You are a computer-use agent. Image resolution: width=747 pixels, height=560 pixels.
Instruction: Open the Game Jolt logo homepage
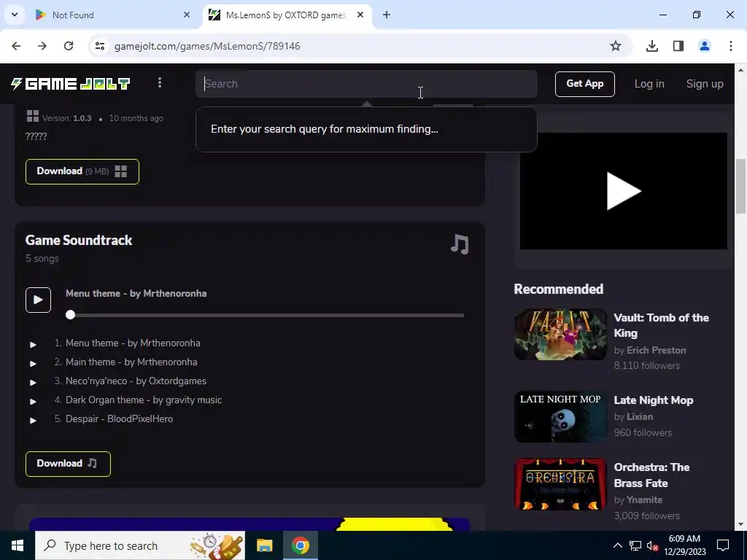[x=71, y=84]
